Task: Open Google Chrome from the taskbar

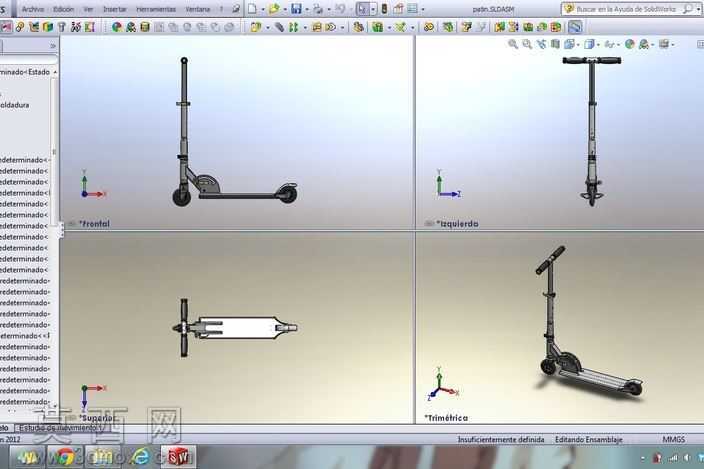Action: pyautogui.click(x=65, y=457)
